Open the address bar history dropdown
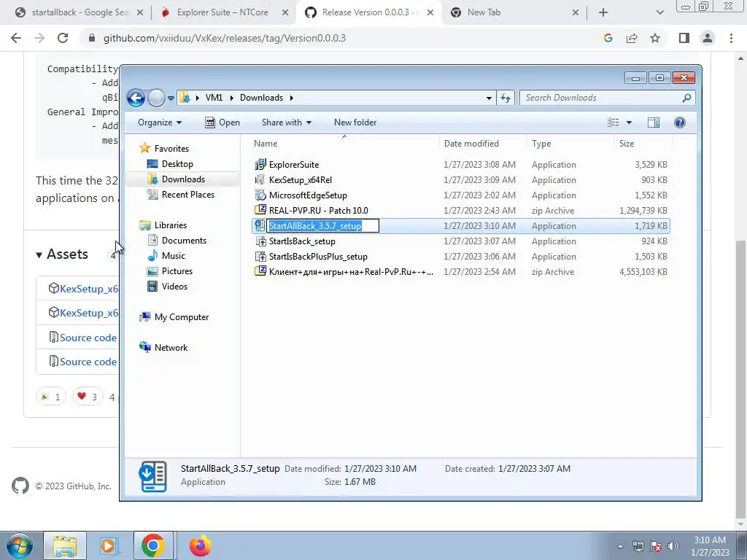This screenshot has height=560, width=747. click(489, 98)
